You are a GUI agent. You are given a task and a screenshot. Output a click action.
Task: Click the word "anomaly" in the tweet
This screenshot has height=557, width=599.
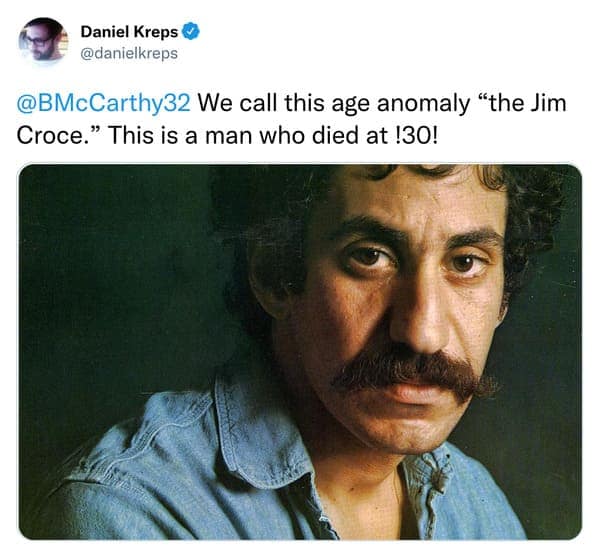click(x=423, y=104)
